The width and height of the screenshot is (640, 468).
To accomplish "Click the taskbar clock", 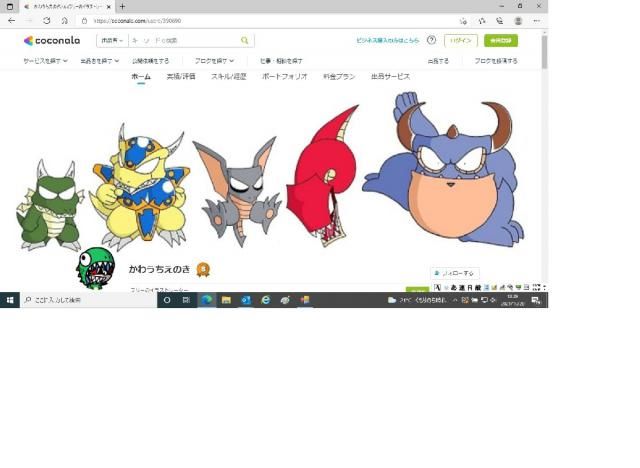I will tap(512, 300).
